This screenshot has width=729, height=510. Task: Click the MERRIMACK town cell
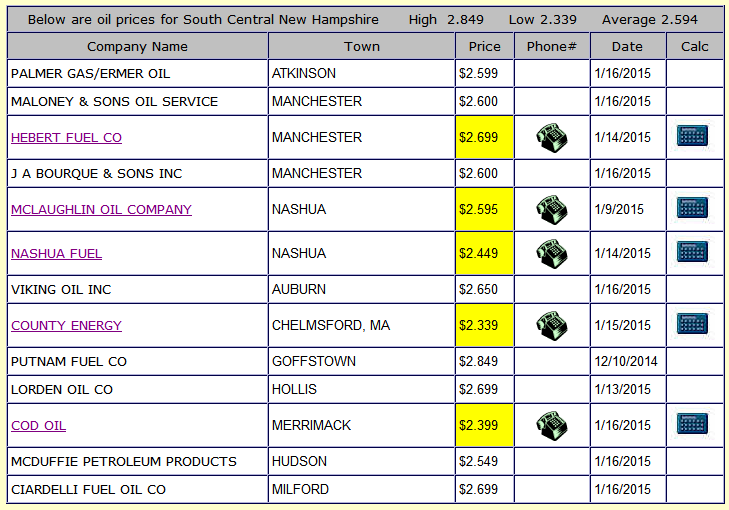pyautogui.click(x=361, y=425)
